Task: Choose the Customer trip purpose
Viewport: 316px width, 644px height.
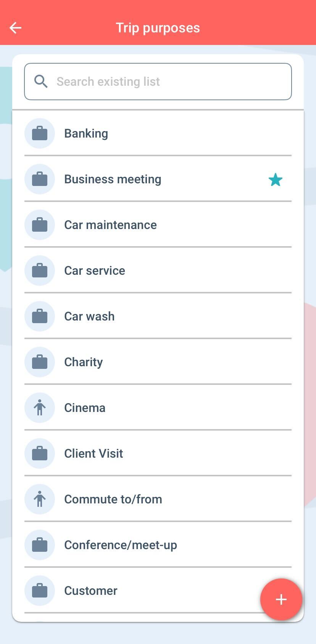Action: click(90, 591)
